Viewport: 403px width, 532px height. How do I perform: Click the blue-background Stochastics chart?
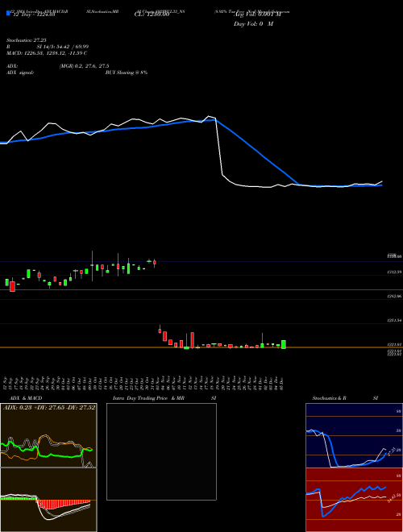tap(354, 435)
